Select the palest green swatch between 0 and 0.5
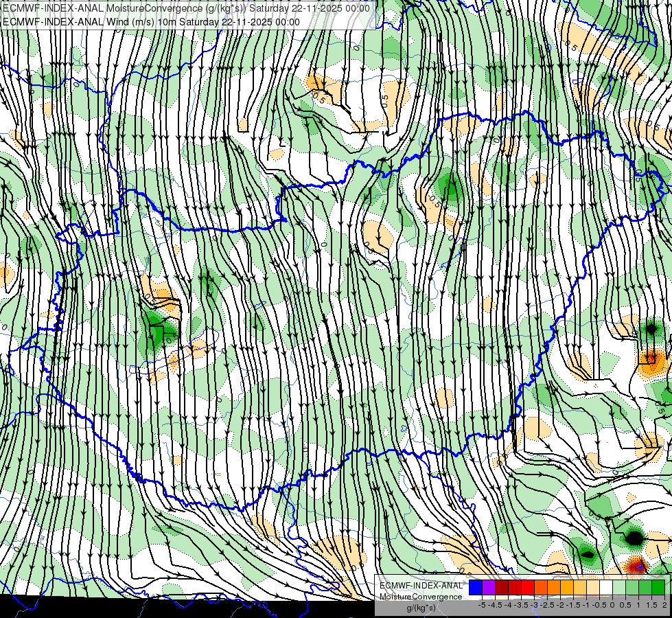Screen dimensions: 672x618 pos(619,588)
